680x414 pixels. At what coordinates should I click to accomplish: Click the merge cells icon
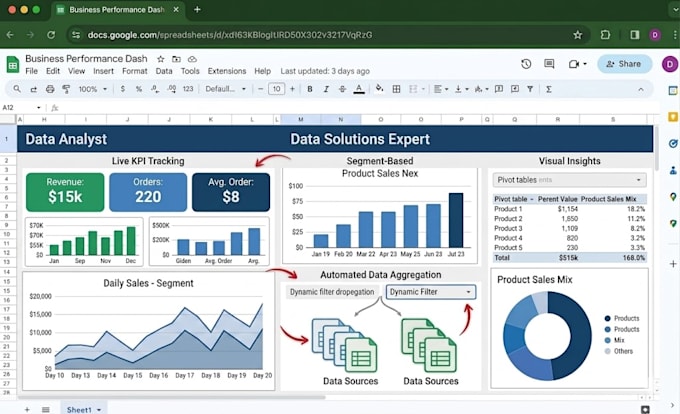point(413,89)
